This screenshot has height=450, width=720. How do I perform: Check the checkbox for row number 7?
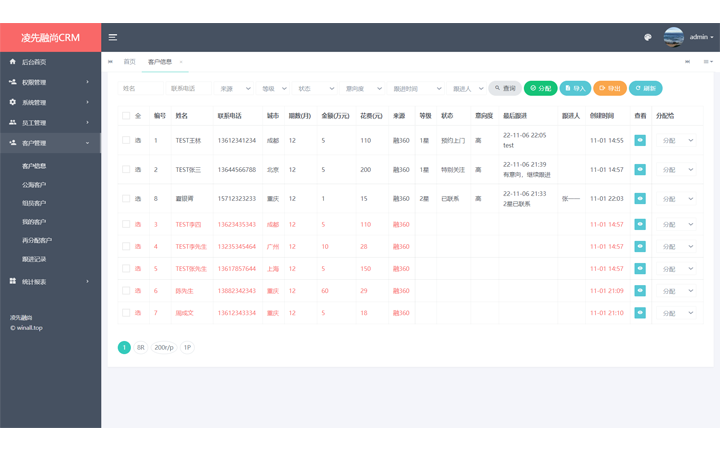pos(126,313)
